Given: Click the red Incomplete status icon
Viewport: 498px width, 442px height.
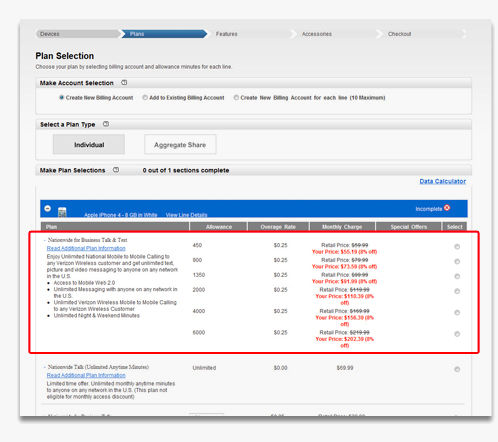Looking at the screenshot, I should tap(447, 208).
